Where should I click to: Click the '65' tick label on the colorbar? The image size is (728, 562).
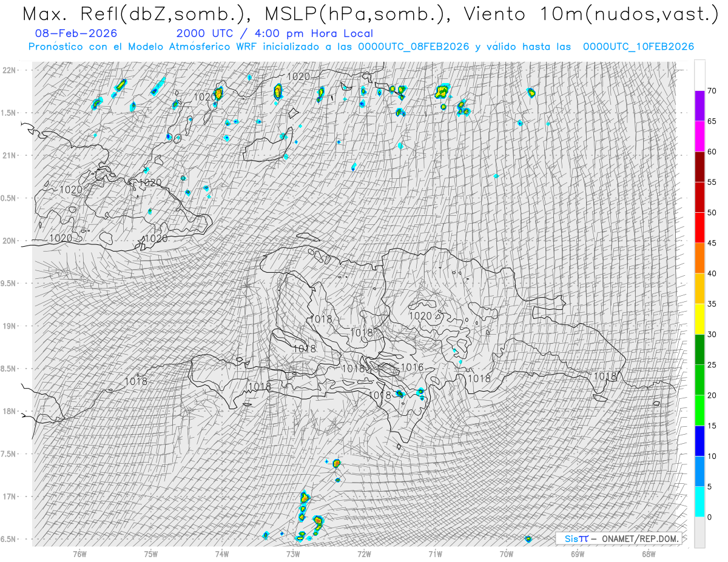(x=712, y=121)
